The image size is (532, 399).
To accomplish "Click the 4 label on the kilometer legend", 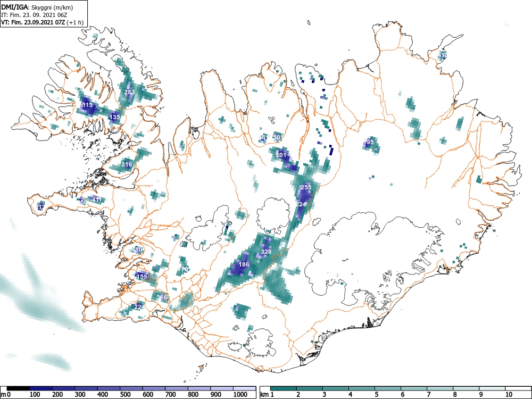I will point(350,395).
